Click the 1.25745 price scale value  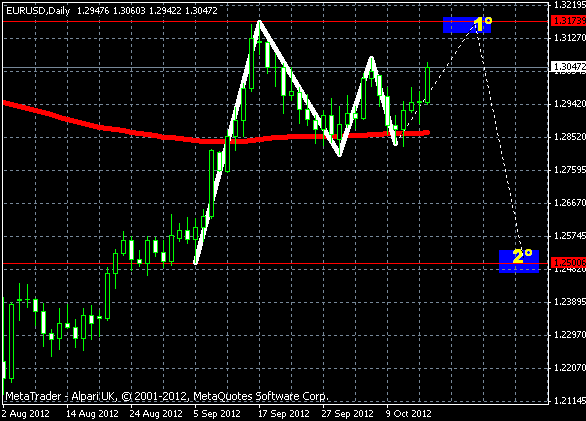tap(570, 236)
